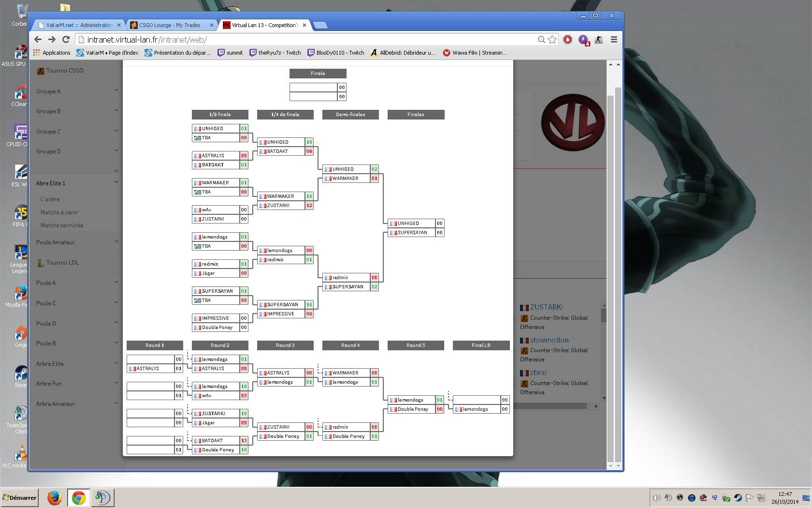Open the CCleaner desktop shortcut
This screenshot has height=508, width=812.
tap(20, 96)
